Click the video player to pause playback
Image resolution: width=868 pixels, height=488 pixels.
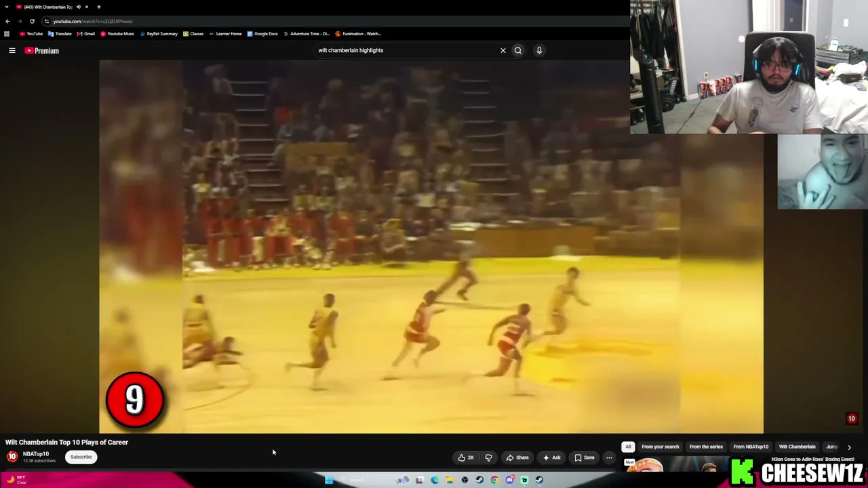[431, 247]
